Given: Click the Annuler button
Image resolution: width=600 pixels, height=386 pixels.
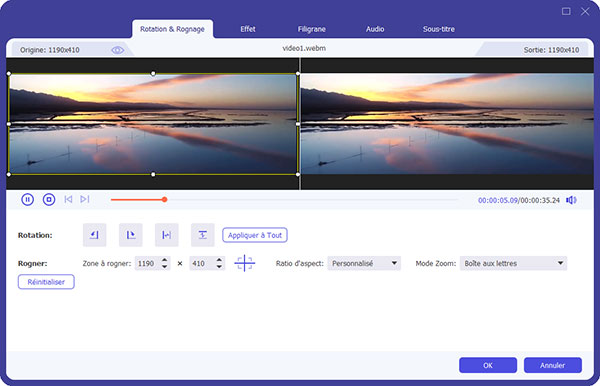Looking at the screenshot, I should point(553,365).
